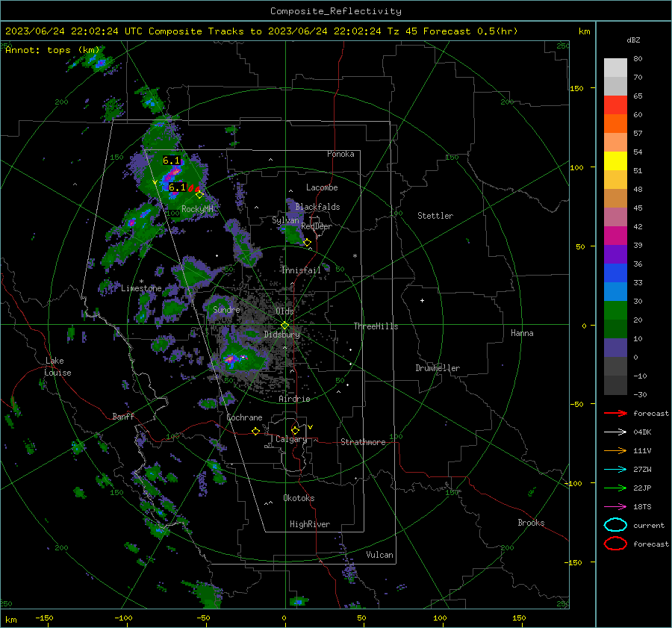The image size is (672, 628).
Task: Click the yellow diamond marker above Calgary
Action: point(295,430)
